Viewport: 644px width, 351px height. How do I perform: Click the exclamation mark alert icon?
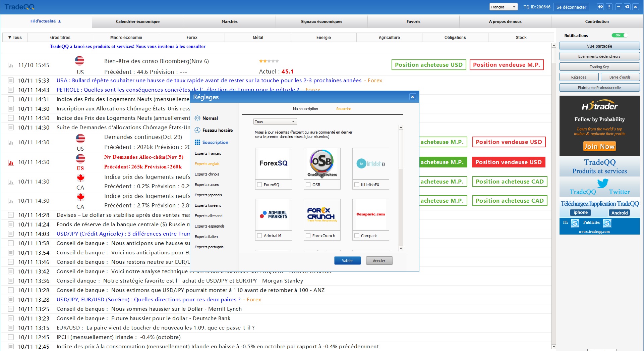click(x=609, y=7)
